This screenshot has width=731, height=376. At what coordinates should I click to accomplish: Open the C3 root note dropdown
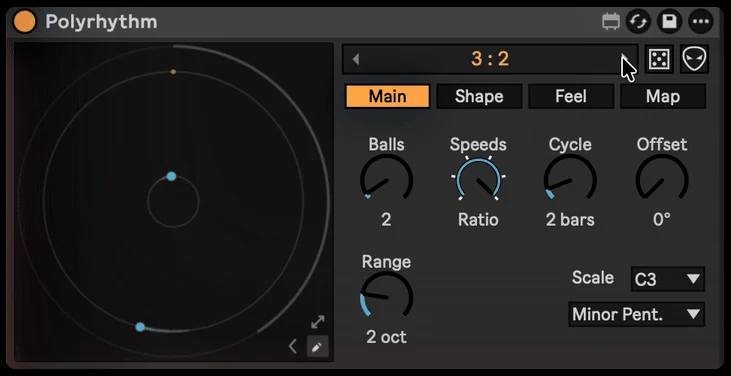[668, 279]
